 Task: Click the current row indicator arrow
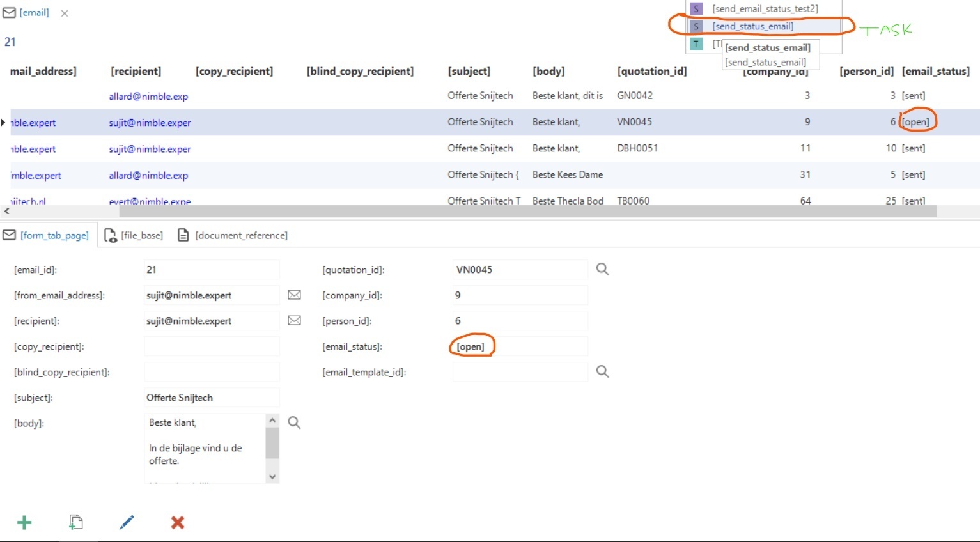pyautogui.click(x=4, y=121)
